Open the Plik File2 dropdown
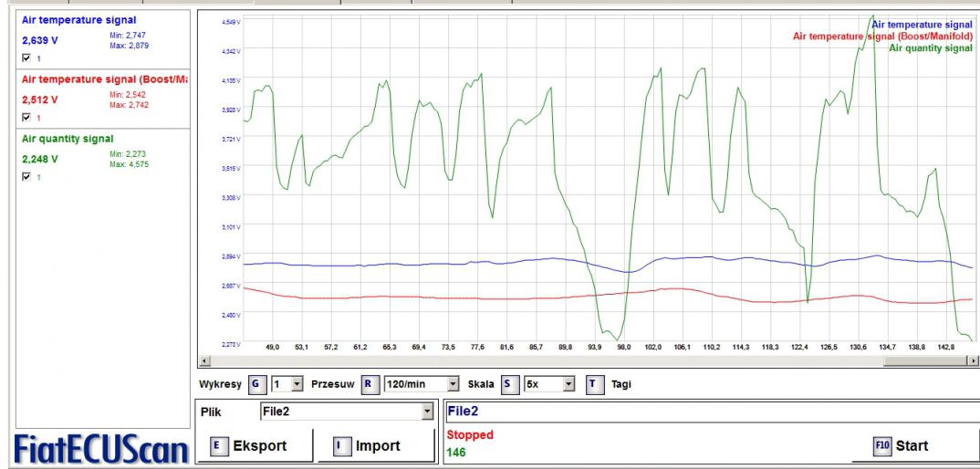Viewport: 980px width, 469px height. 428,412
